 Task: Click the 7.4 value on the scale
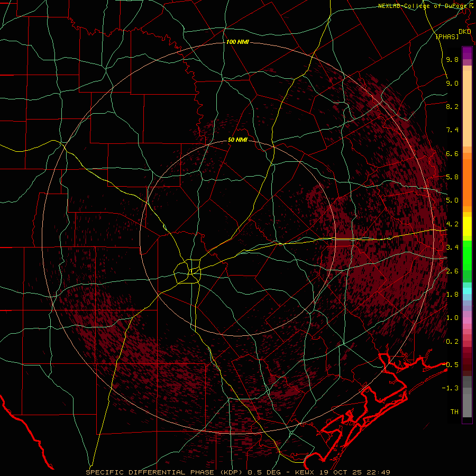(x=452, y=130)
